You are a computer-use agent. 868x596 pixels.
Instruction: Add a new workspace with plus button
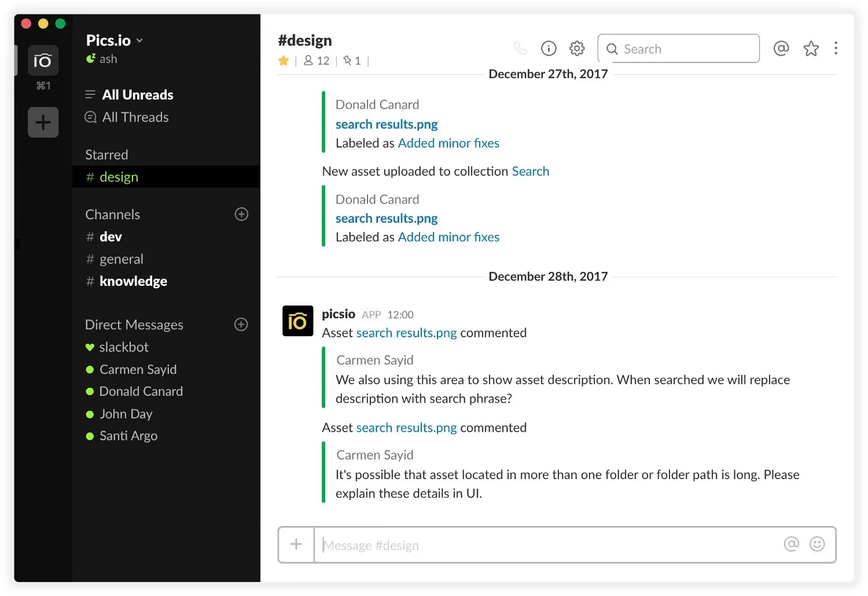point(43,122)
